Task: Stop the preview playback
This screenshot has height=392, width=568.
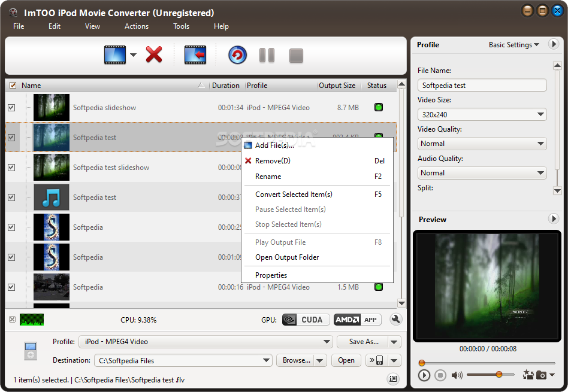Action: coord(440,375)
